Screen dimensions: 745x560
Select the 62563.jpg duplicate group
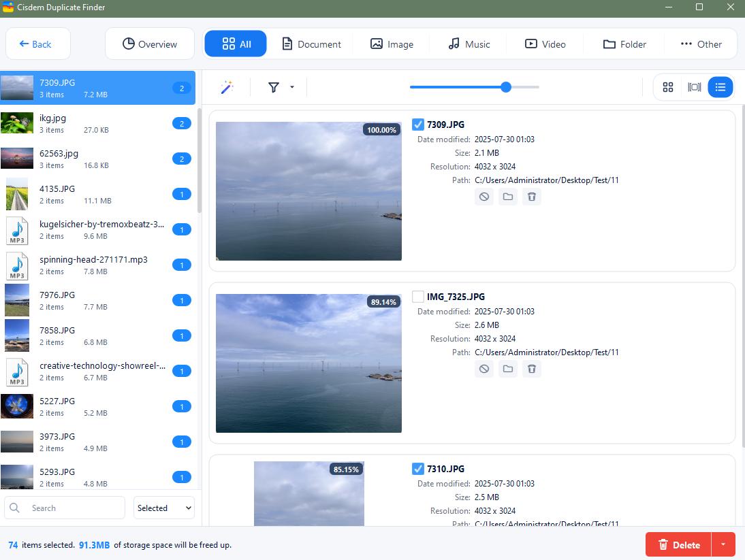click(98, 159)
